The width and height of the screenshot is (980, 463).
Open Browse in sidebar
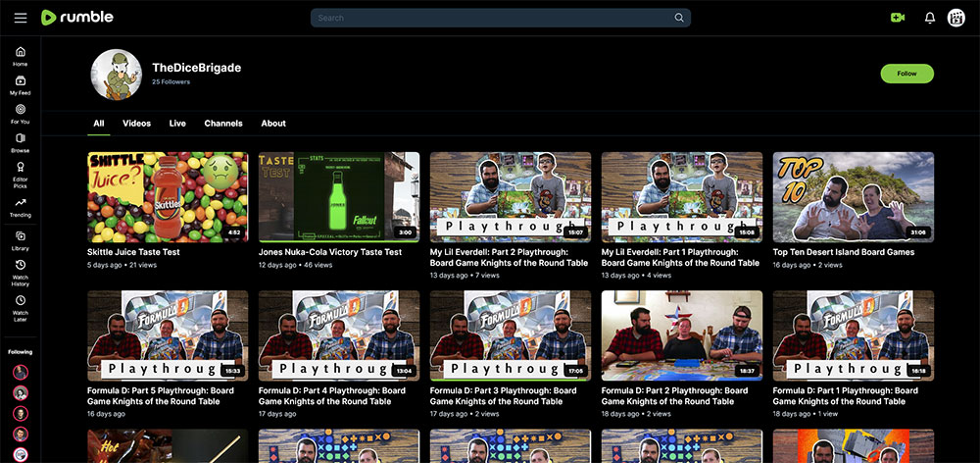click(20, 142)
